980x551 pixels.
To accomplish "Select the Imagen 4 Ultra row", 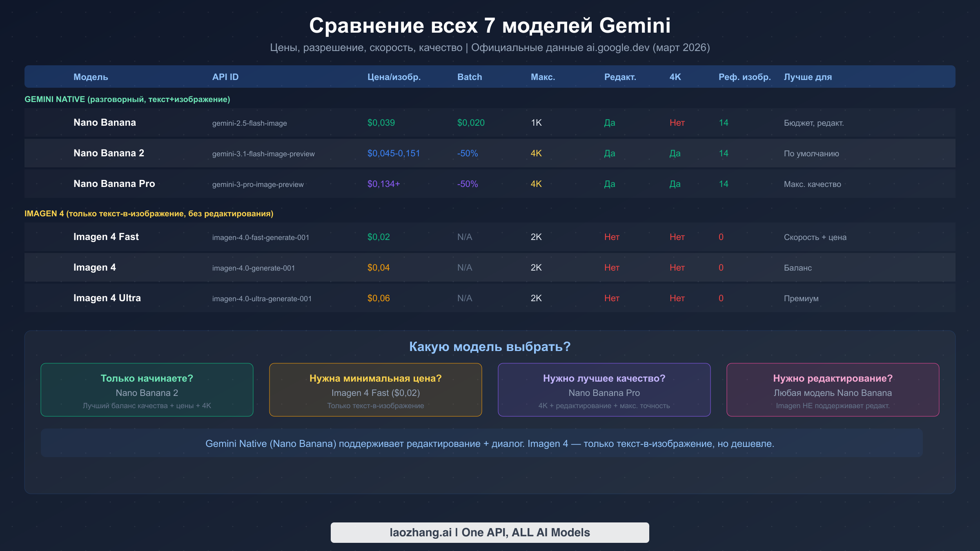I will [490, 298].
